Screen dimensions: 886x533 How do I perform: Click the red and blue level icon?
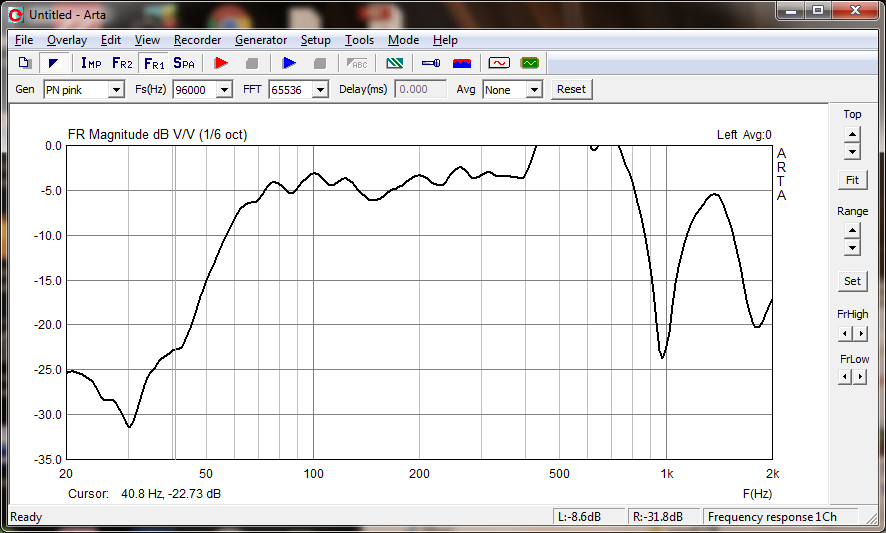462,63
